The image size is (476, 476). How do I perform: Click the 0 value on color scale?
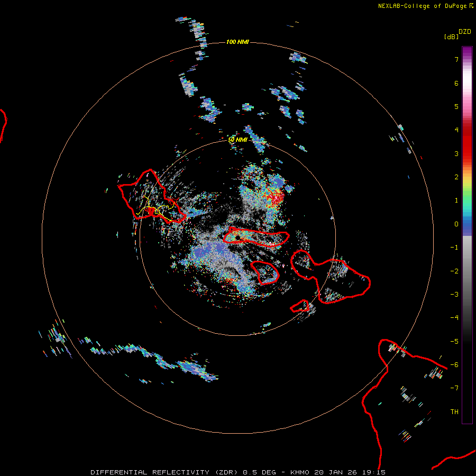tap(456, 224)
